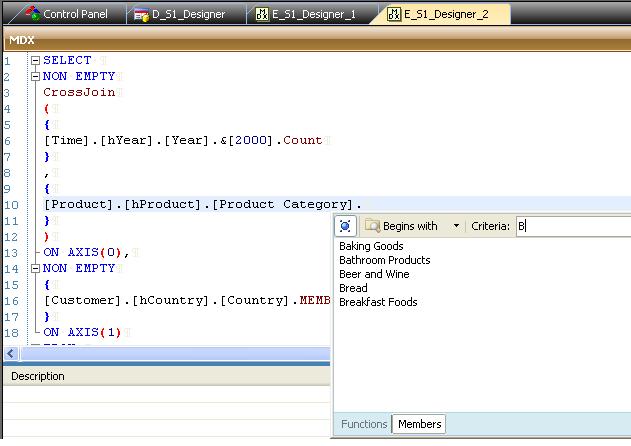The height and width of the screenshot is (446, 631).
Task: Click the Description panel header
Action: [x=167, y=376]
